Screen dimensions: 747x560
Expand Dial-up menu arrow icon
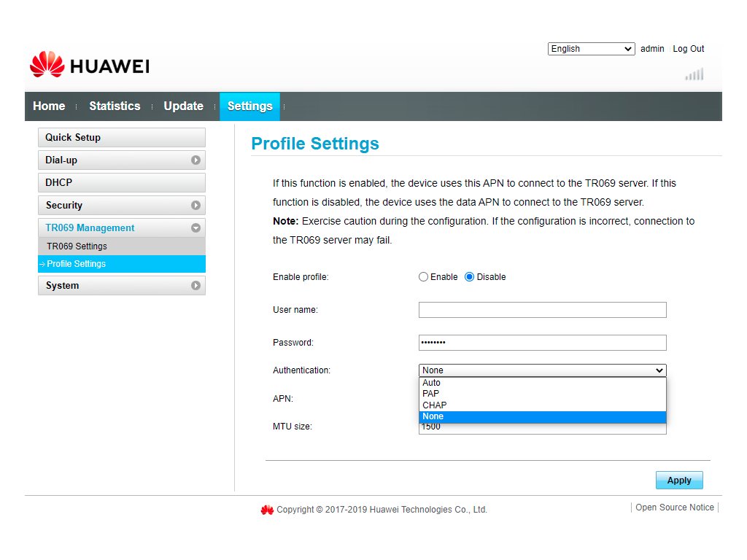196,160
